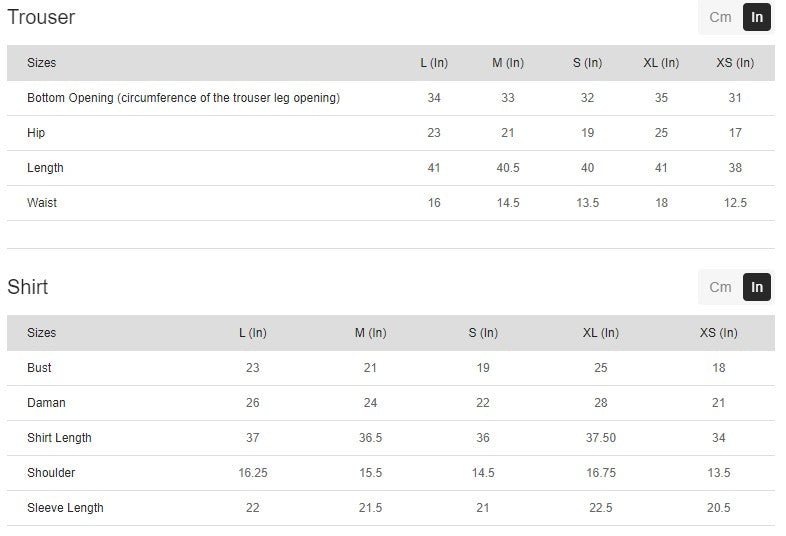Click the Hip row label in Trouser table
The image size is (786, 536).
point(36,133)
